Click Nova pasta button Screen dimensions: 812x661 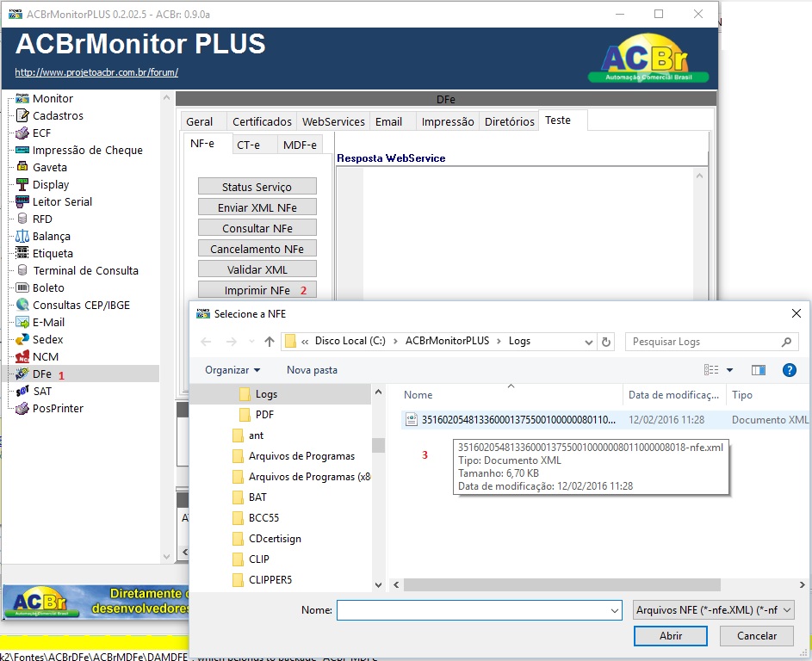[x=312, y=369]
